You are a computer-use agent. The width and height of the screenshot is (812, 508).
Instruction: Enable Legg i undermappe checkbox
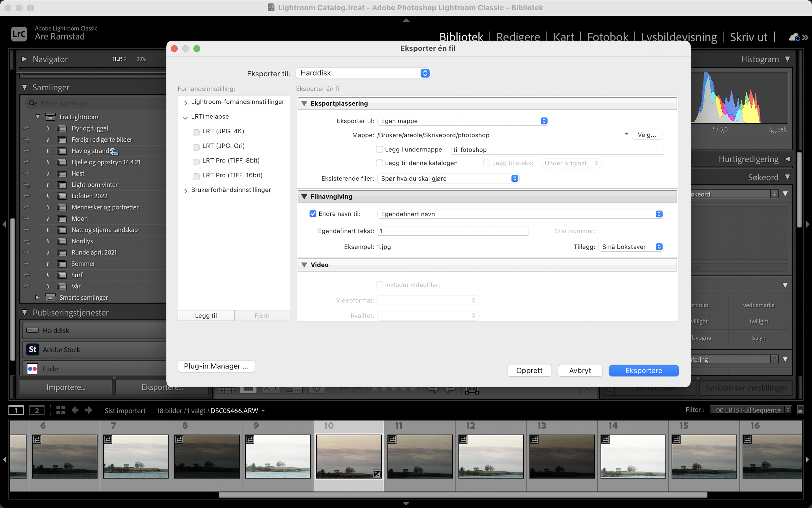[379, 149]
